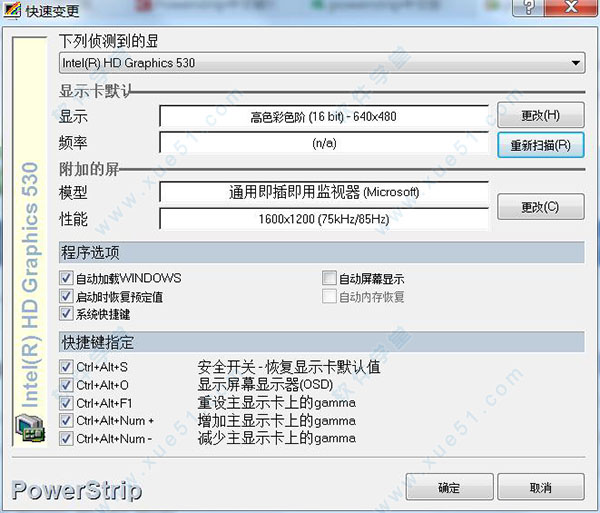Toggle Ctrl+Alt+S hotkey checkbox

pyautogui.click(x=66, y=367)
